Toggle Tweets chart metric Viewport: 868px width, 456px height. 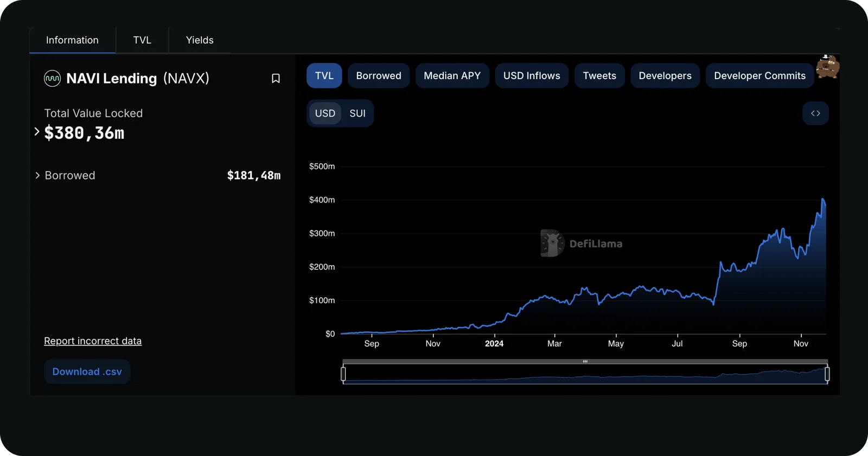(x=599, y=76)
